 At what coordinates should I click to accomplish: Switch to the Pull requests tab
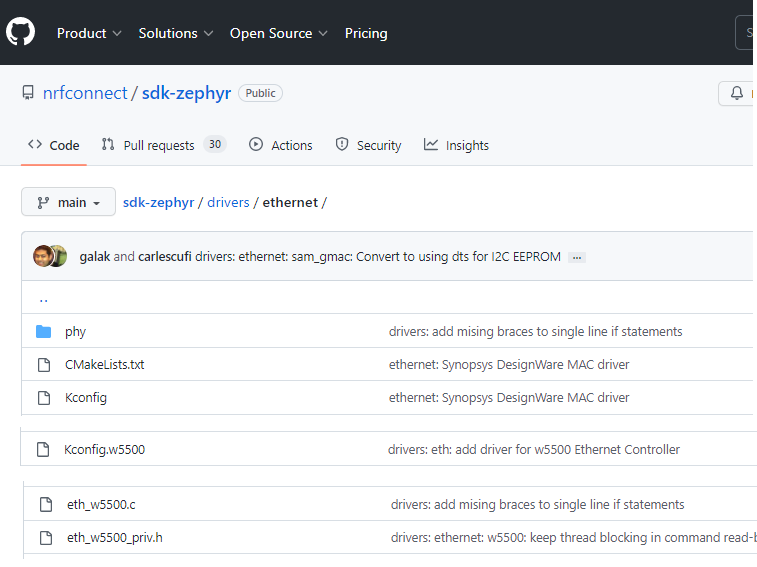pos(164,145)
